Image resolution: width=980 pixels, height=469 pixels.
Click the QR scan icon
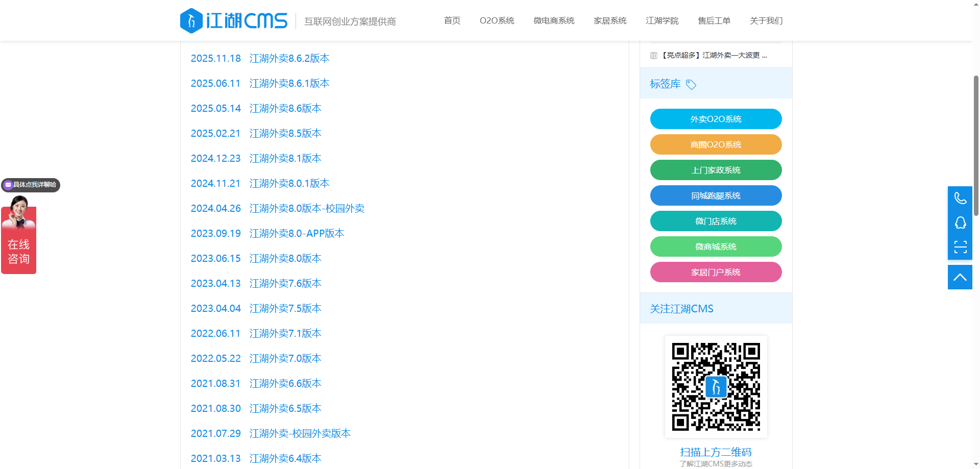[960, 247]
